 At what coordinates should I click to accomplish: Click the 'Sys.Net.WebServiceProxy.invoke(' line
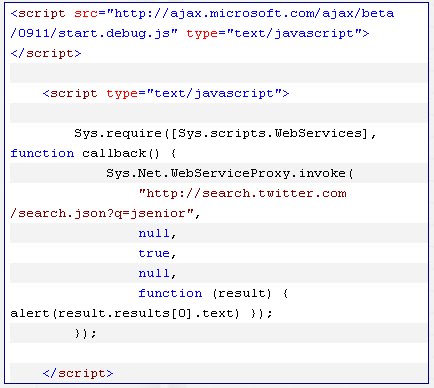tap(229, 174)
